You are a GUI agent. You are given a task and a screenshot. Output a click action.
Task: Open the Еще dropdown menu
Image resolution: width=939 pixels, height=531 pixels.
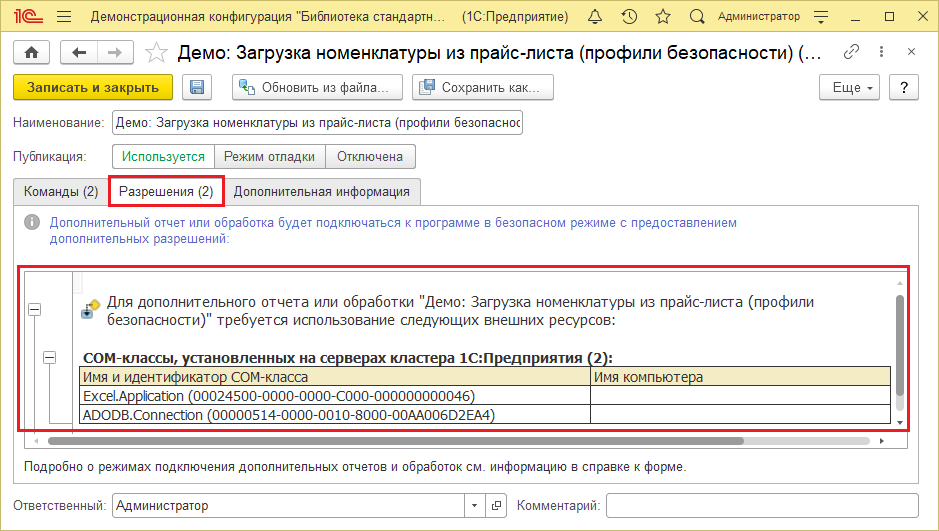[x=849, y=87]
